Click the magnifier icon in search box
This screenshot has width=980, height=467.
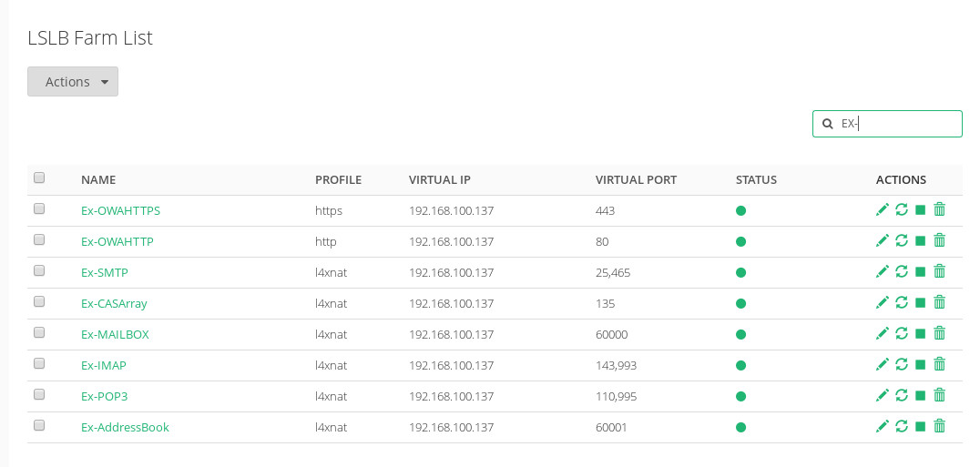pos(828,124)
